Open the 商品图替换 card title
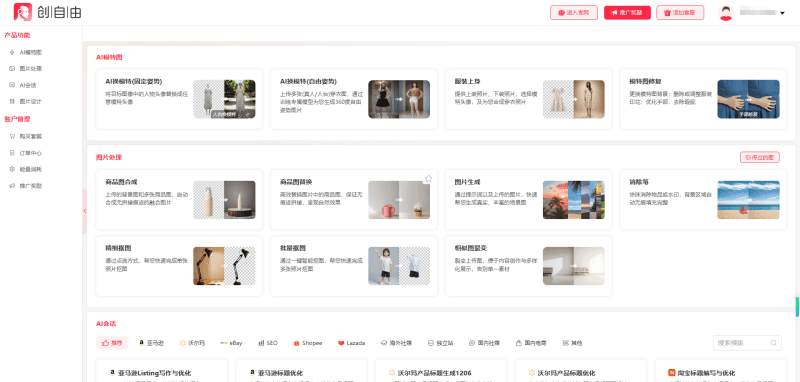 pyautogui.click(x=296, y=182)
